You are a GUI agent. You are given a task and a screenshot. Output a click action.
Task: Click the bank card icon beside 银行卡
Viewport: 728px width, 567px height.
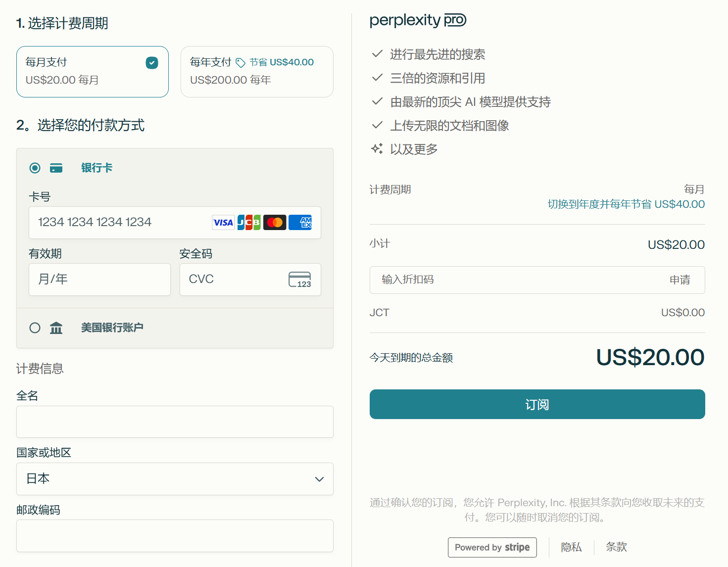tap(56, 168)
